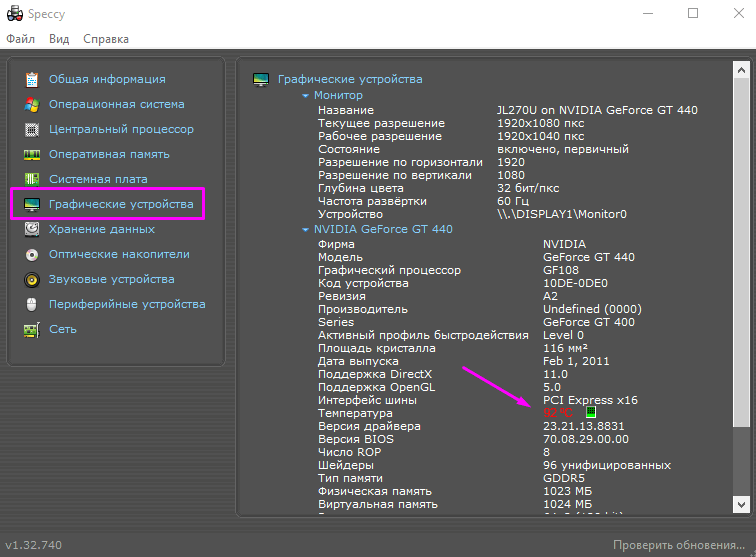Screen dimensions: 756x557
Task: Click Проверить обновления link
Action: [x=679, y=545]
